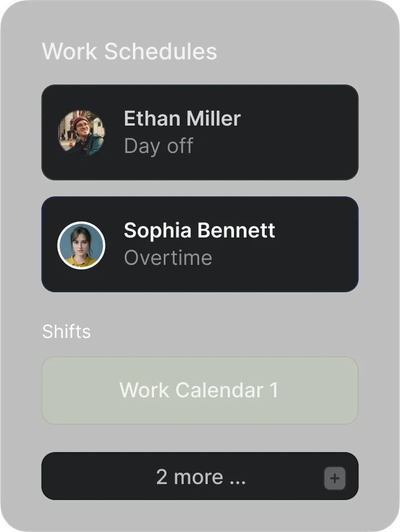Click the man in beanie avatar

[82, 133]
